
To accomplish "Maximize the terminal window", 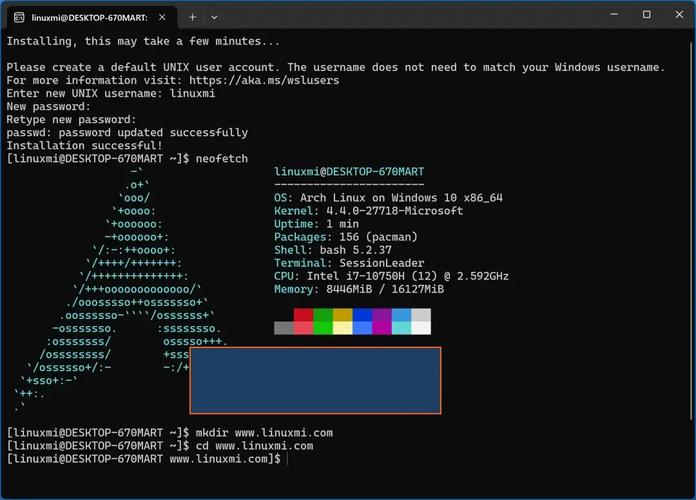I will tap(647, 14).
